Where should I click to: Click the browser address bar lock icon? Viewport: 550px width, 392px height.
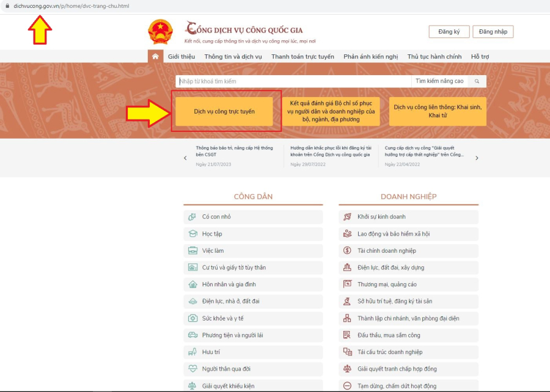7,6
